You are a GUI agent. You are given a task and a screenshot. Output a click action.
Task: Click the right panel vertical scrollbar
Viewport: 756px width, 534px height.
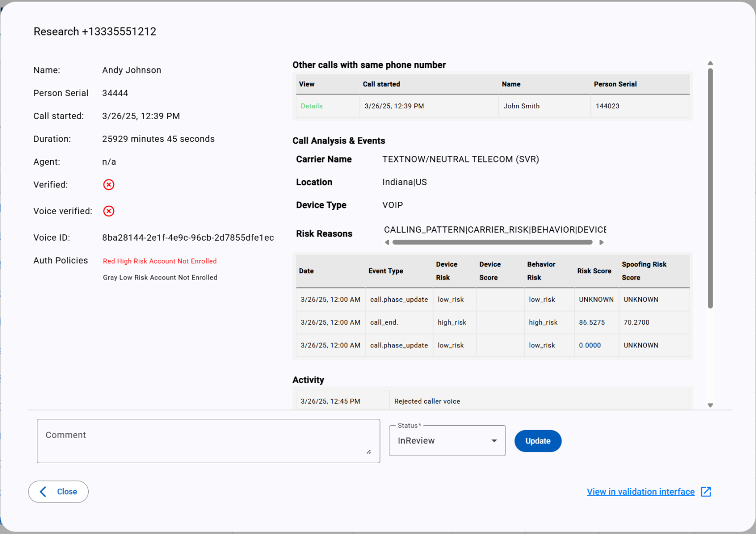(710, 188)
